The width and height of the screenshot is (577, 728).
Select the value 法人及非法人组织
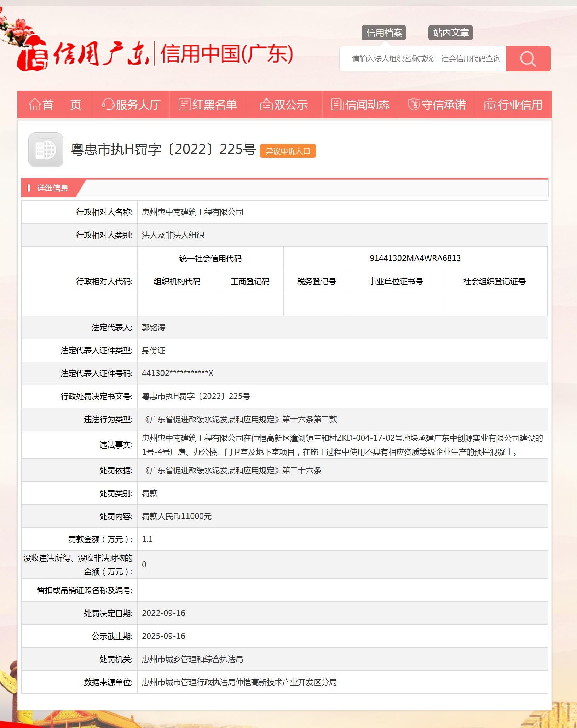173,235
